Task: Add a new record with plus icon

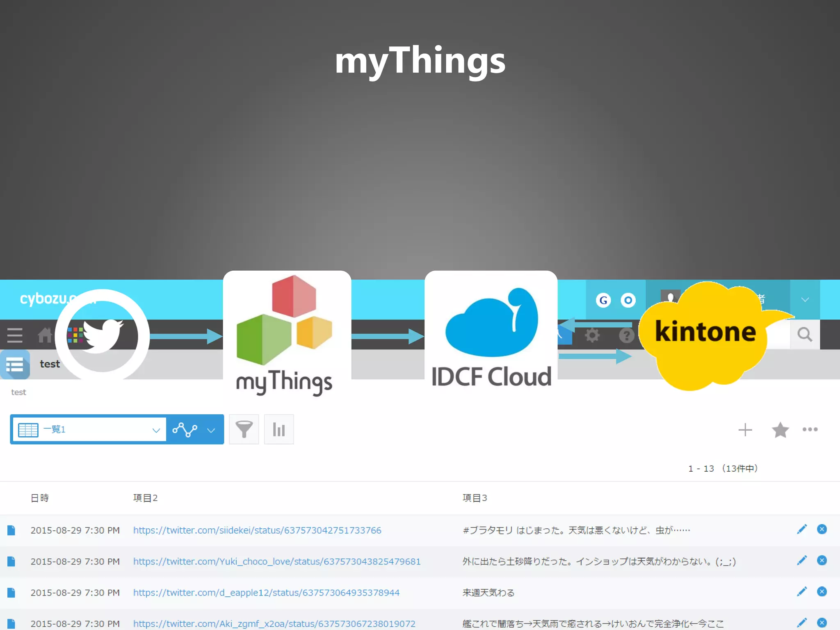Action: click(x=745, y=430)
